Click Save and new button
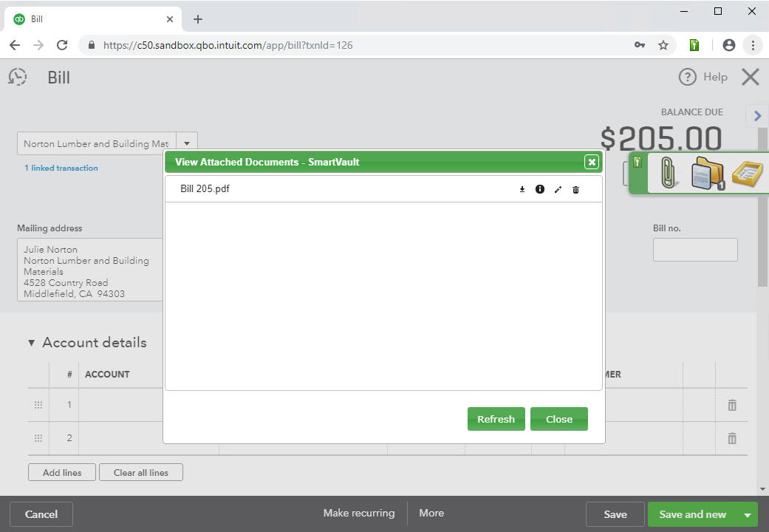 pos(692,514)
